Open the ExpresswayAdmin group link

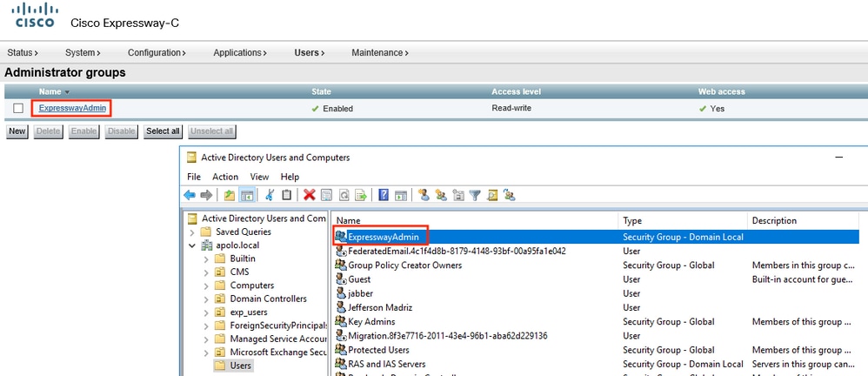72,108
